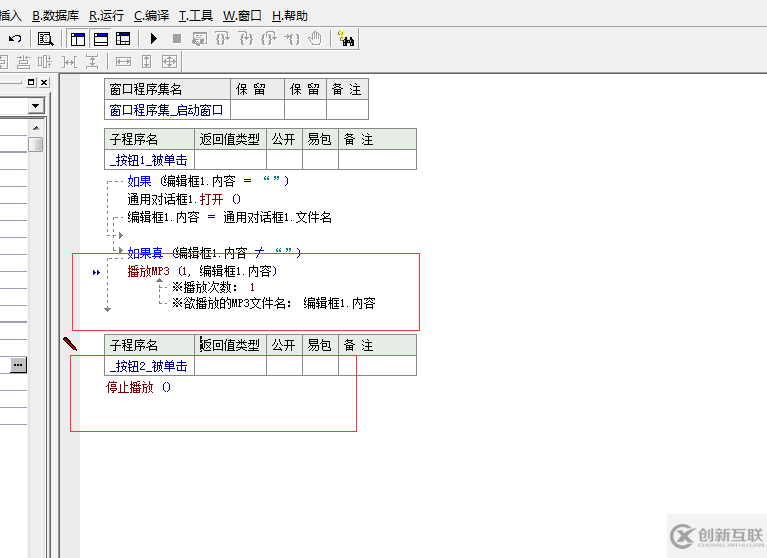Viewport: 767px width, 558px height.
Task: Click the left panel scrollbar up arrow
Action: [36, 128]
